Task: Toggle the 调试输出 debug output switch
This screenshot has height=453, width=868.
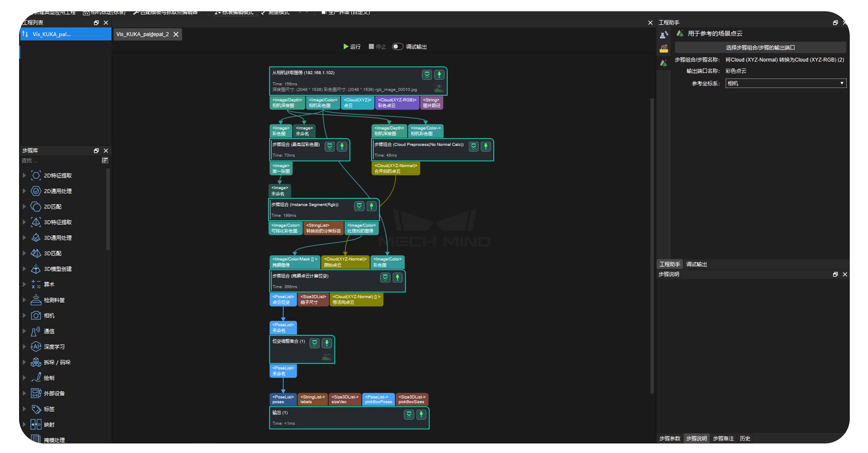Action: point(398,47)
